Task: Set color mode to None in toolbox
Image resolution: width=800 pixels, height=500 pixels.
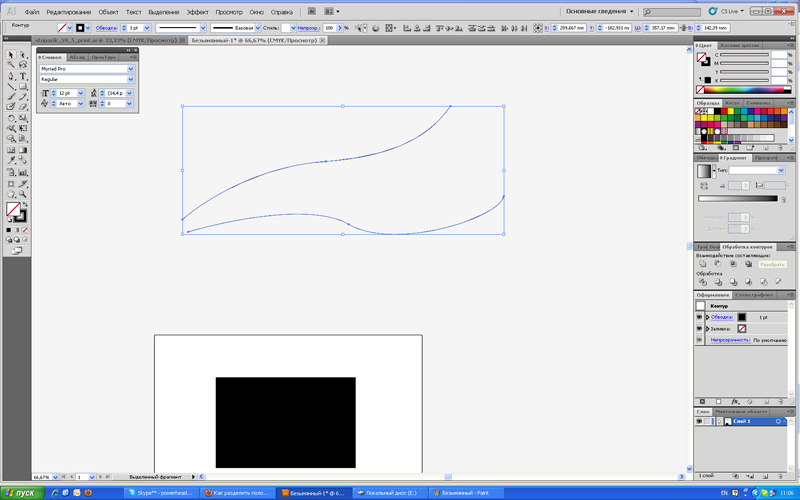Action: click(x=25, y=230)
